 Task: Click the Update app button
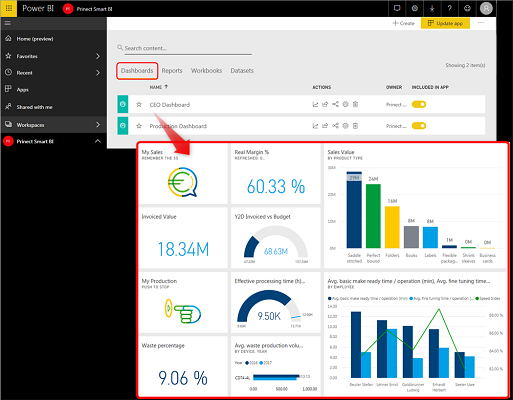click(x=445, y=23)
